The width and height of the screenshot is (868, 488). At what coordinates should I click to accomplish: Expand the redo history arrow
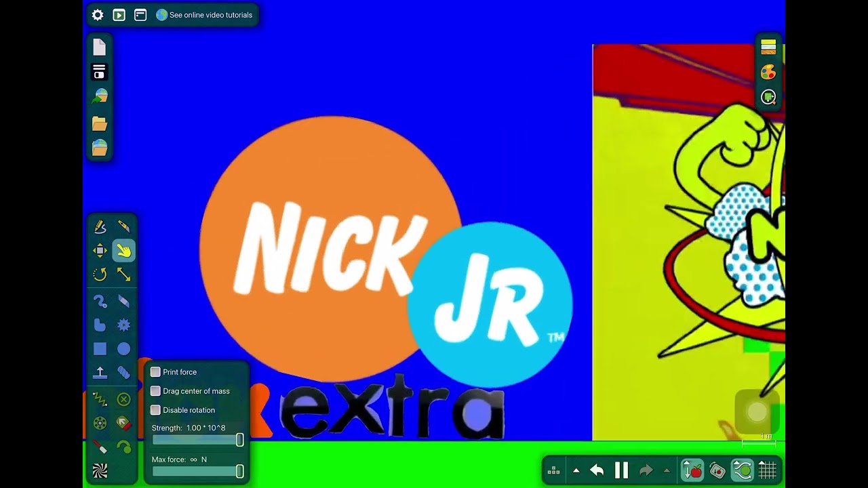tap(667, 470)
